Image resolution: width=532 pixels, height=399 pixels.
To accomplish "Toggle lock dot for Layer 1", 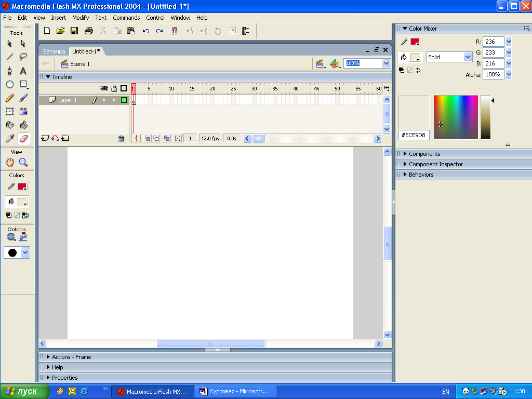I will (x=114, y=100).
